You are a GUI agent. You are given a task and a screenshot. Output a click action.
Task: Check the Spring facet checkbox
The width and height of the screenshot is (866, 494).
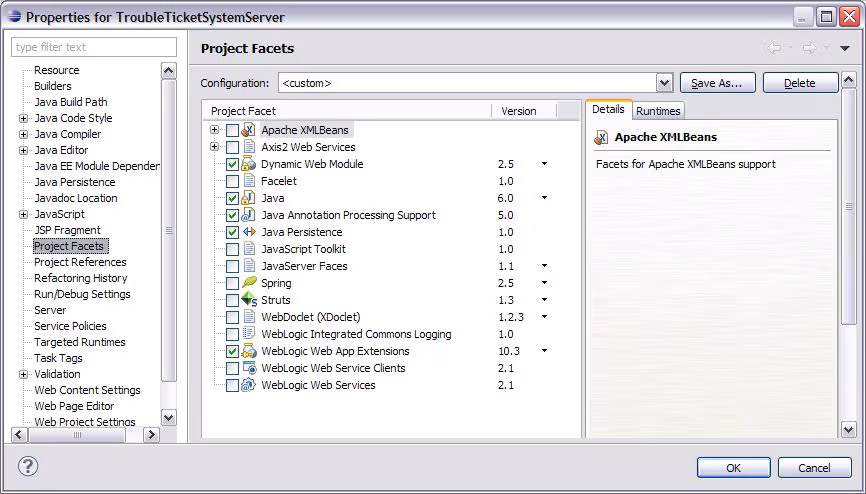click(x=233, y=283)
